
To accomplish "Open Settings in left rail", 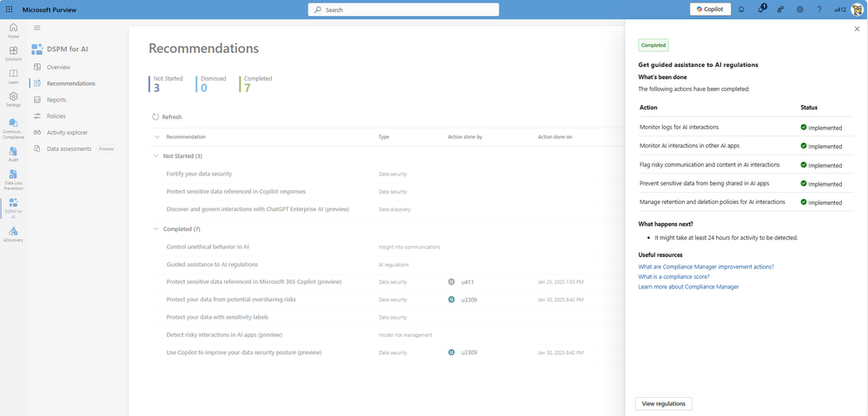I will (x=13, y=100).
